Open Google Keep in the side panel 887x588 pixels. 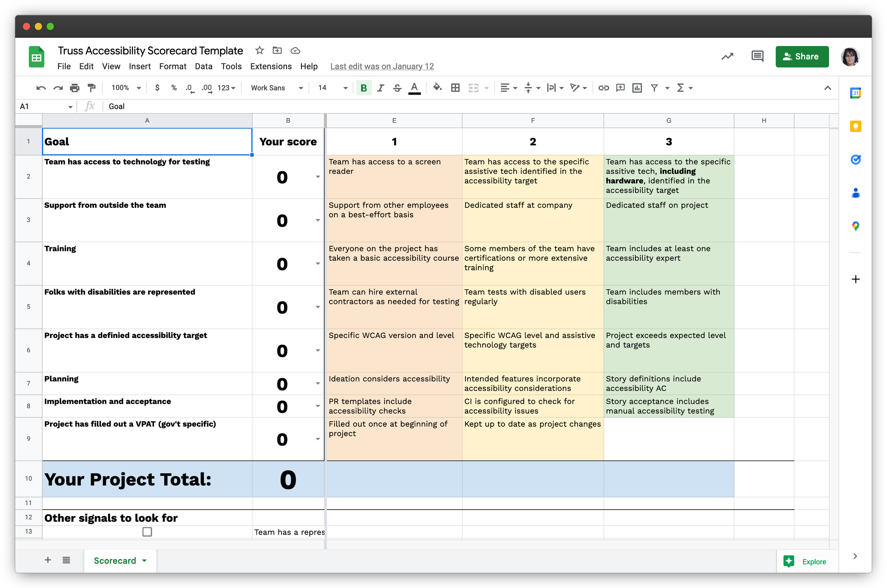[855, 126]
